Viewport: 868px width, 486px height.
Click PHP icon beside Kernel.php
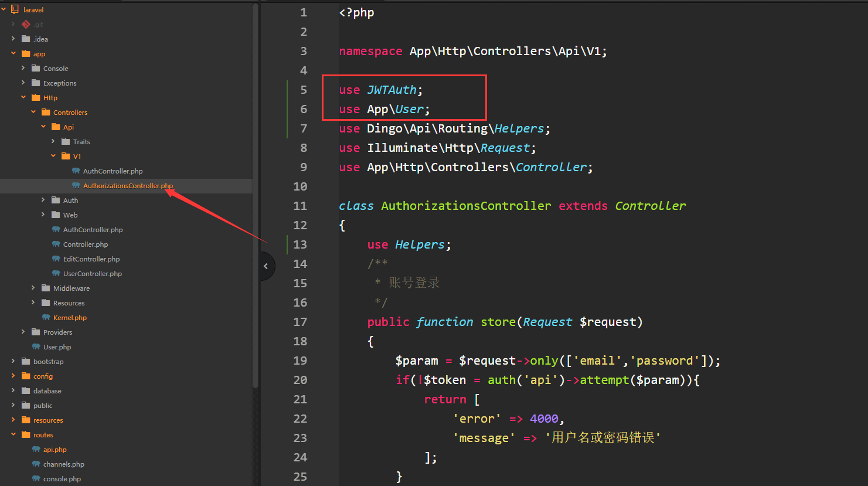click(46, 317)
